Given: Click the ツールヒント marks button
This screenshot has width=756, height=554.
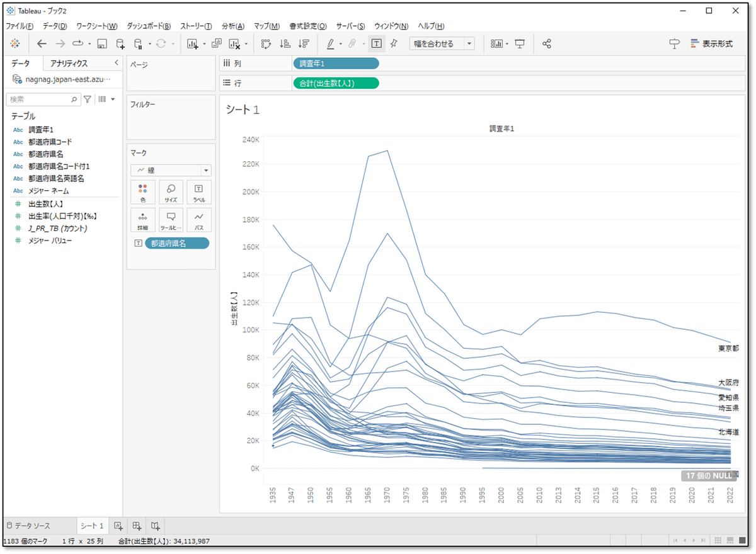Looking at the screenshot, I should 171,220.
